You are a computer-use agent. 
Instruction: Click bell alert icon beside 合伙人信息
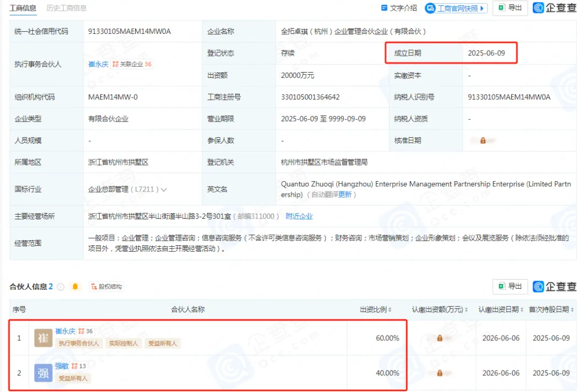75,287
